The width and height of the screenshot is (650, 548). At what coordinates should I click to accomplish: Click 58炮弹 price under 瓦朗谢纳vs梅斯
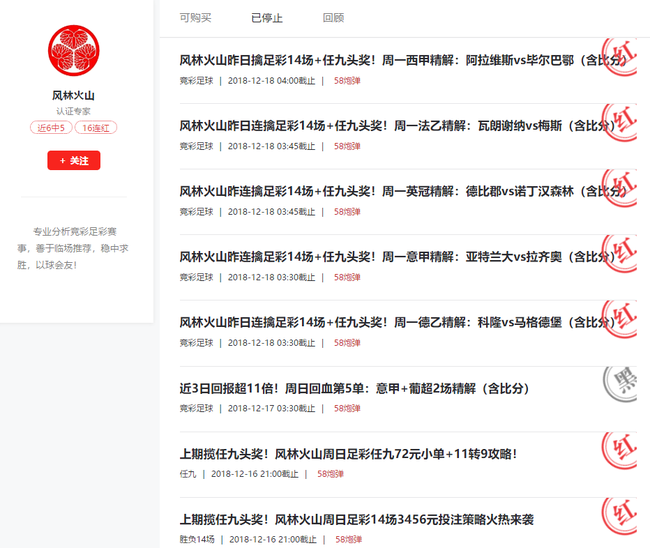[x=347, y=146]
